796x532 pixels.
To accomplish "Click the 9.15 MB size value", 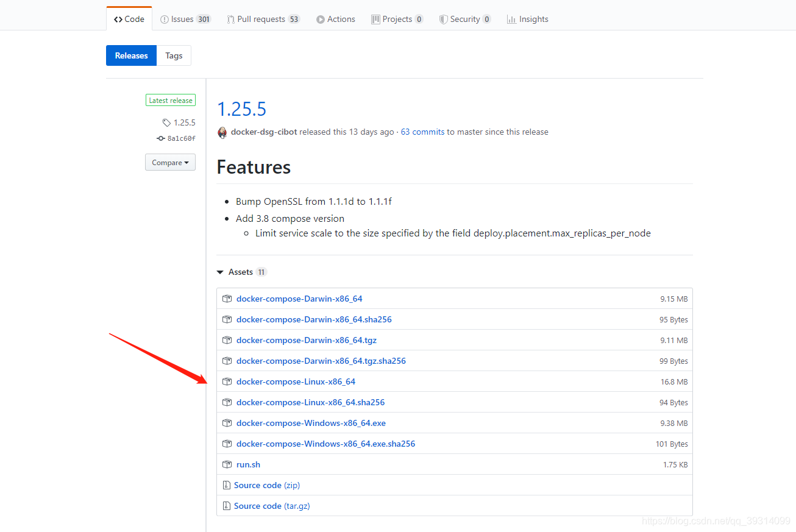I will tap(674, 299).
